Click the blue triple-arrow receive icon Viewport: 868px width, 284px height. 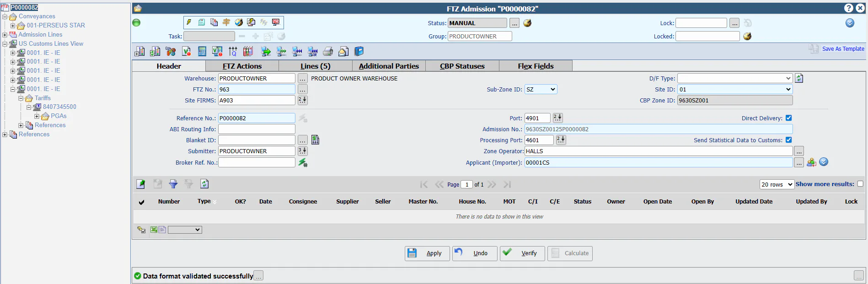click(x=297, y=51)
